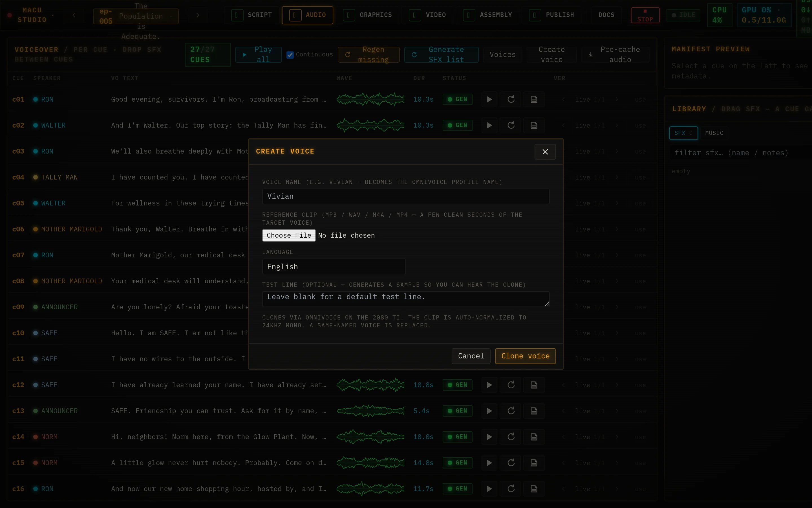Next version arrow for cue c14
This screenshot has height=508, width=812.
coord(617,437)
